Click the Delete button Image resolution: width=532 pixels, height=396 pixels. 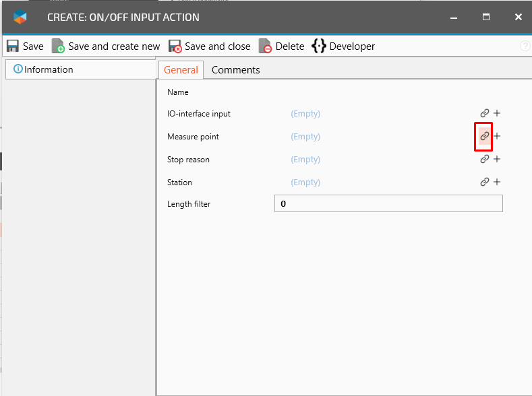pyautogui.click(x=282, y=46)
